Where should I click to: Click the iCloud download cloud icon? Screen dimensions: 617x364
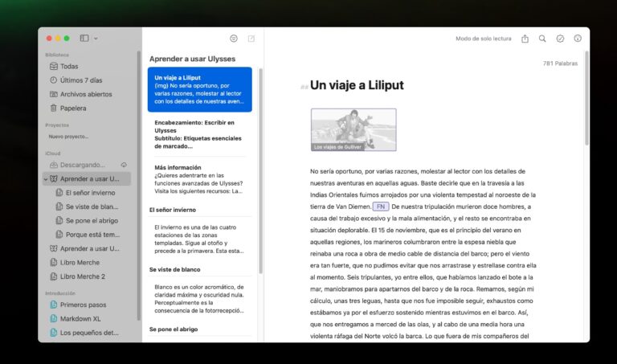click(124, 165)
